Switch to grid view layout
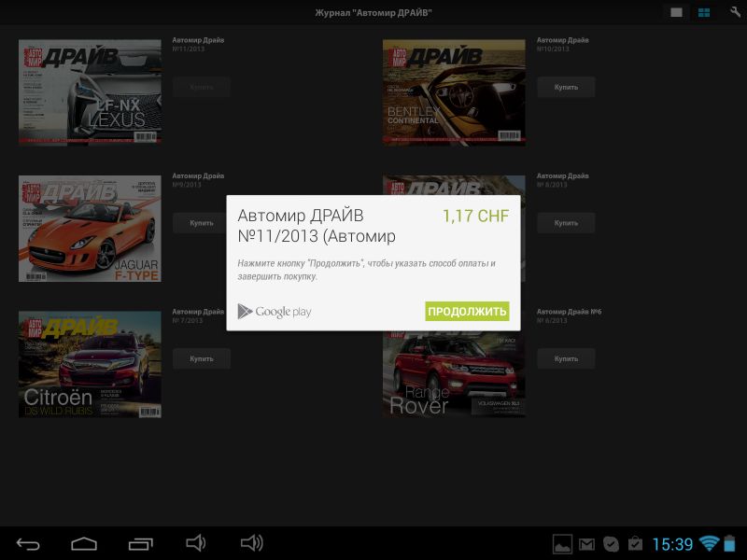 [x=704, y=12]
